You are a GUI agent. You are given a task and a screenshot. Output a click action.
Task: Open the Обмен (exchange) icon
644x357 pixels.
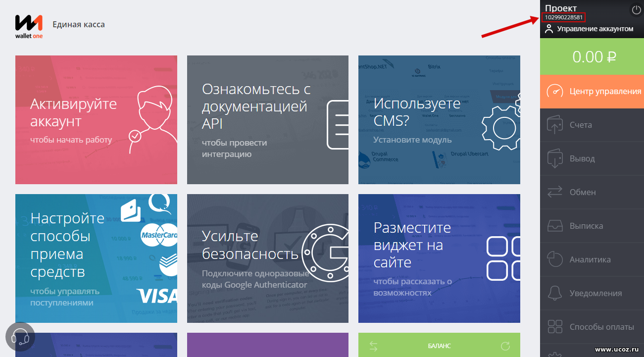click(x=554, y=192)
